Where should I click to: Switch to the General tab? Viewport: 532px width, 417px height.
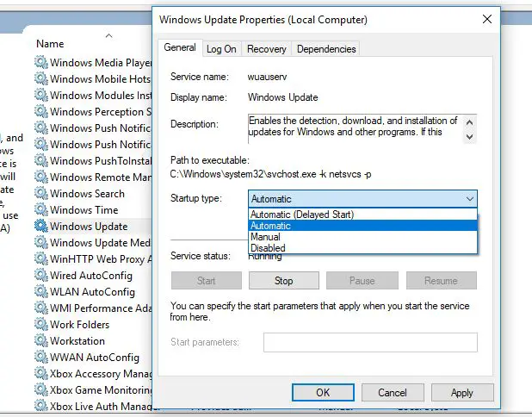[x=180, y=47]
